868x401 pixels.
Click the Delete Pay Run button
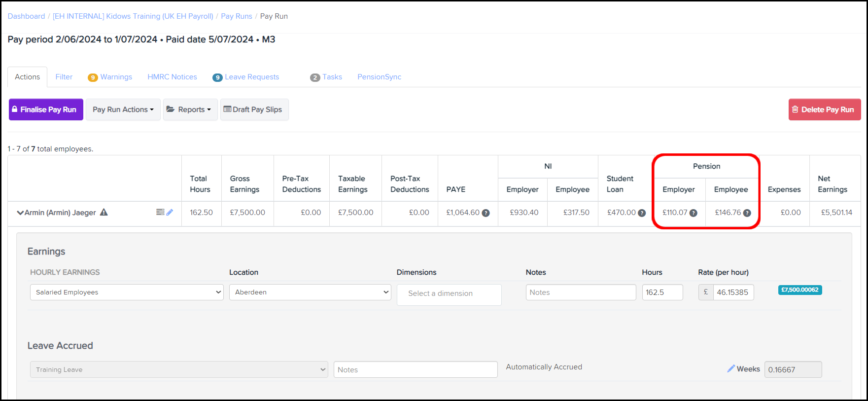click(x=824, y=109)
